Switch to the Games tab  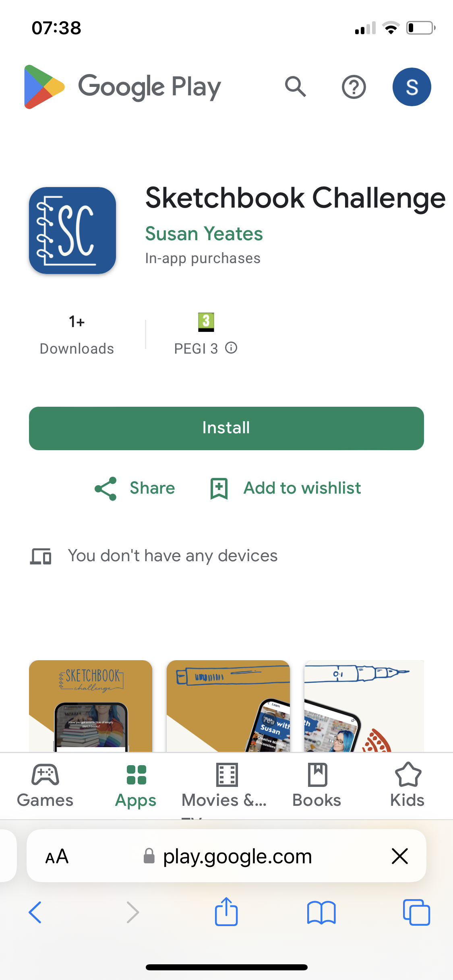coord(45,786)
